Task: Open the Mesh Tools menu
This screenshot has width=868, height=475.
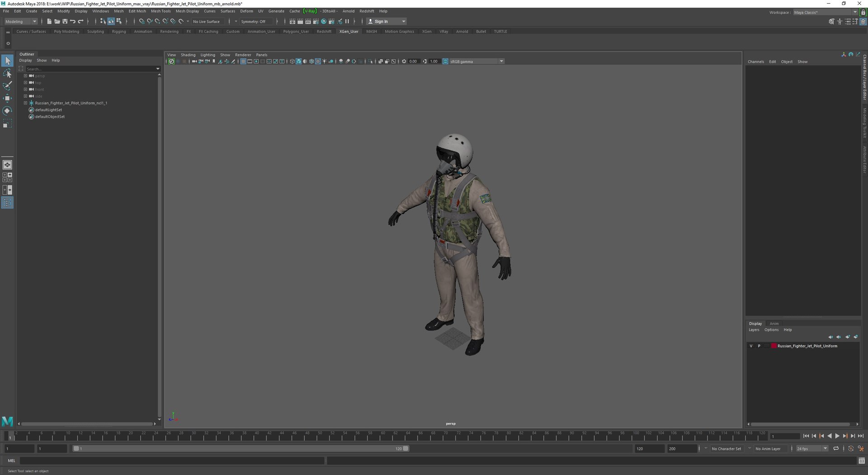Action: click(161, 11)
